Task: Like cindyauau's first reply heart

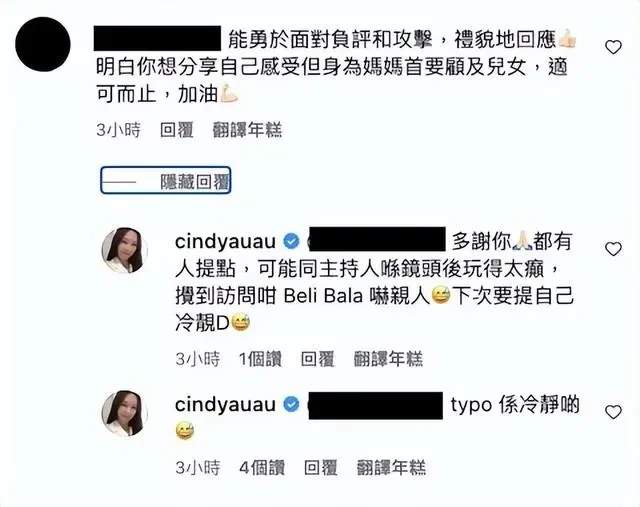Action: click(613, 249)
